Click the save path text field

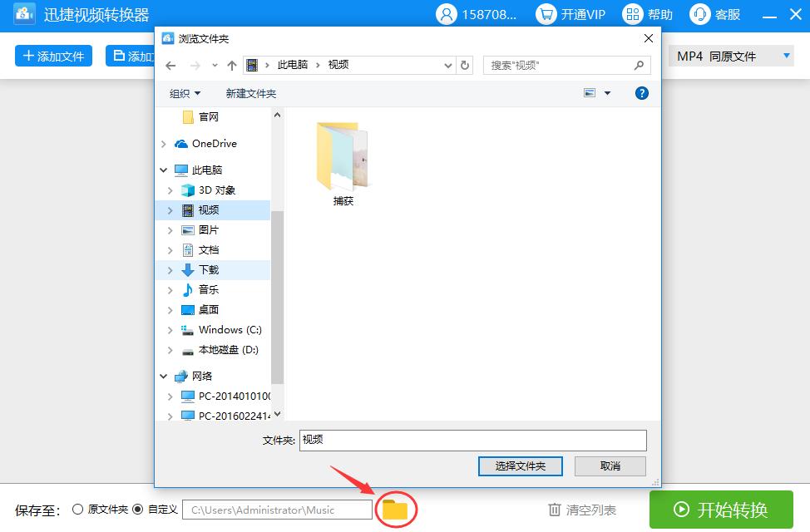tap(278, 510)
